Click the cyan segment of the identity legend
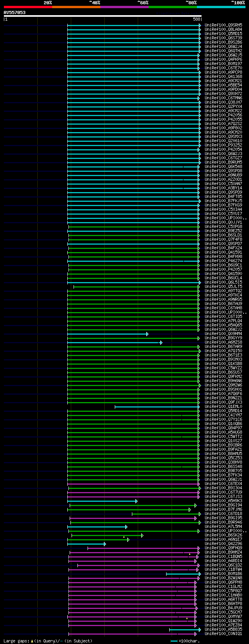Image resolution: width=249 pixels, height=644 pixels. [221, 7]
